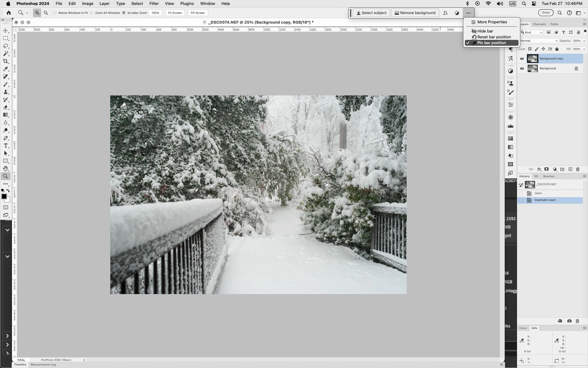The height and width of the screenshot is (368, 588).
Task: Open the layer Opacity dropdown arrow
Action: 584,41
